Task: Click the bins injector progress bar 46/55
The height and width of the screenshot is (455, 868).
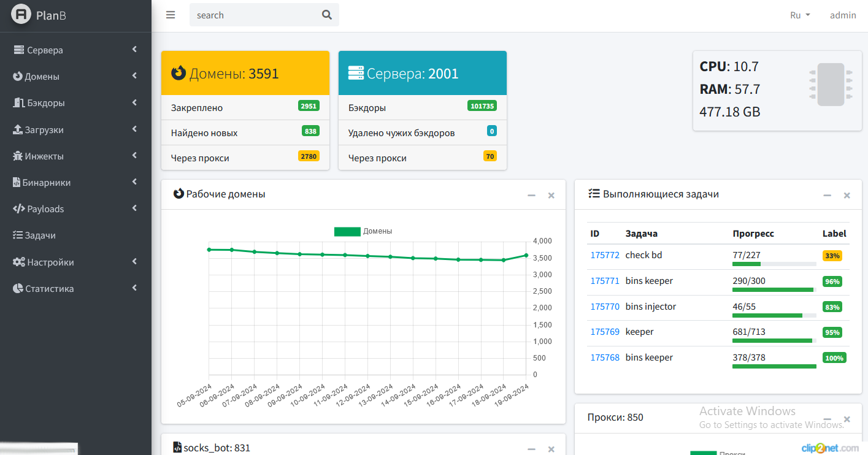Action: pyautogui.click(x=774, y=315)
